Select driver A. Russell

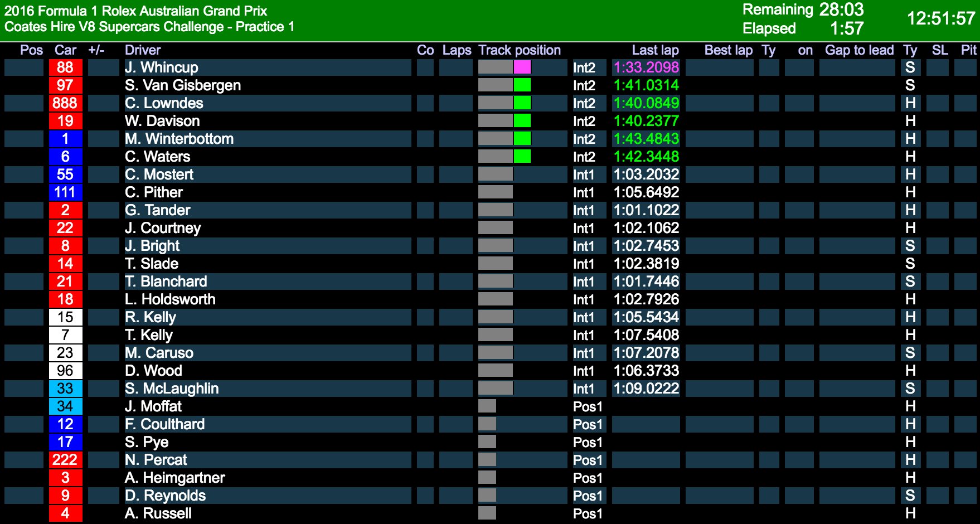point(158,513)
